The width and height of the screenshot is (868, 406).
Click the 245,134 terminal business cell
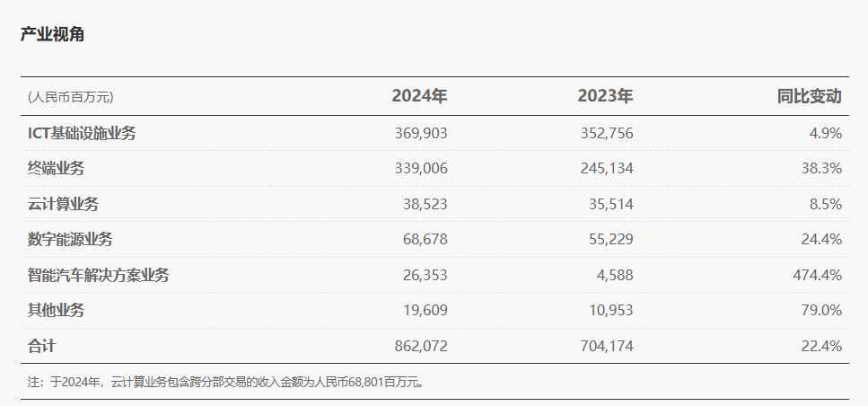coord(606,168)
